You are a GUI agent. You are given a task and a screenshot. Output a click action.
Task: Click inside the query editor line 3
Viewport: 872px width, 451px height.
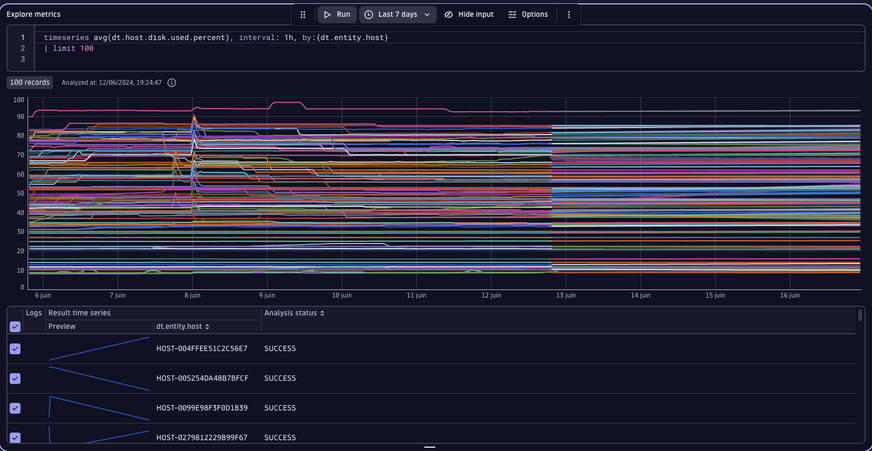click(x=200, y=60)
